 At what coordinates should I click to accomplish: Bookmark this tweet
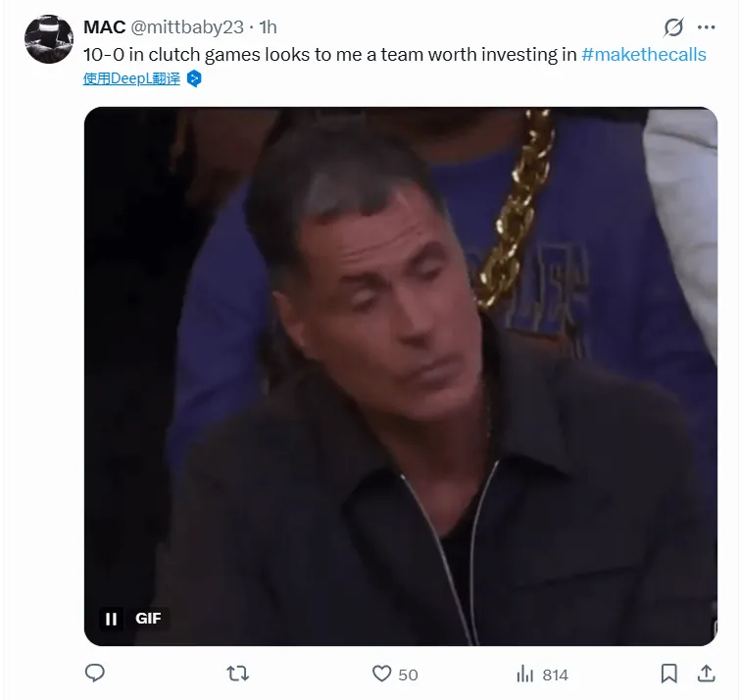pyautogui.click(x=669, y=674)
